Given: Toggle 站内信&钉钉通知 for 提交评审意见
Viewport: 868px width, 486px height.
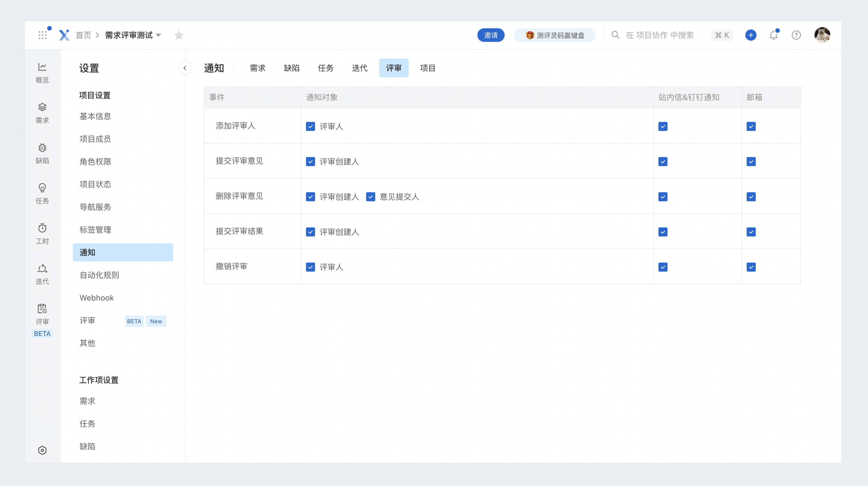Looking at the screenshot, I should tap(663, 162).
